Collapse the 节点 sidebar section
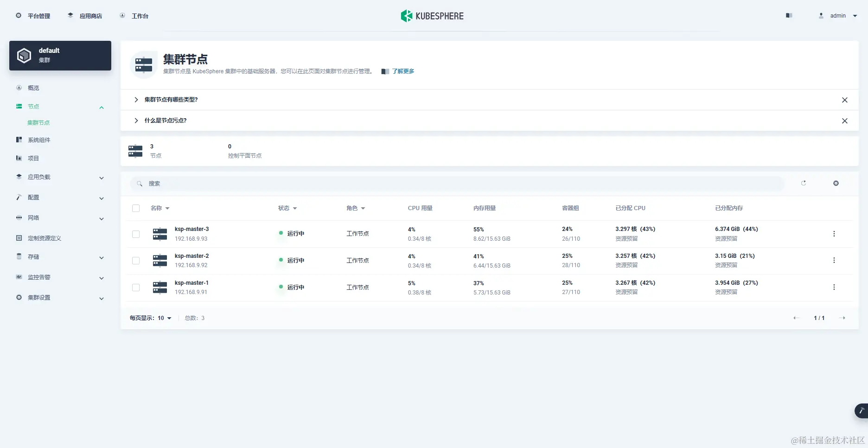 pos(102,107)
